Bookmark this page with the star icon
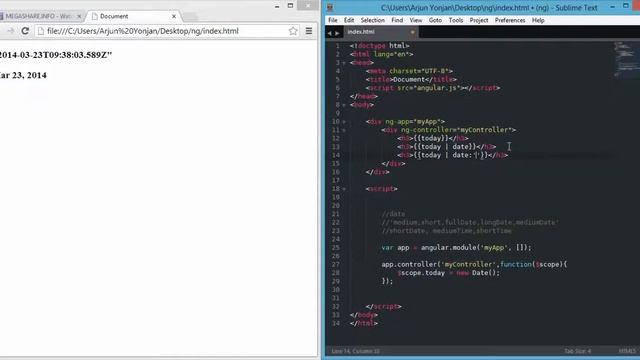The height and width of the screenshot is (360, 640). coord(293,31)
